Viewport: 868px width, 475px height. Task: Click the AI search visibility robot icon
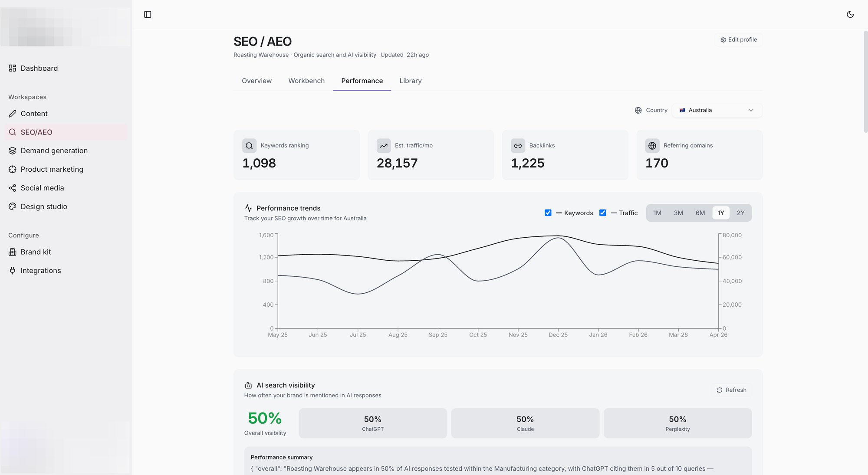(x=248, y=385)
